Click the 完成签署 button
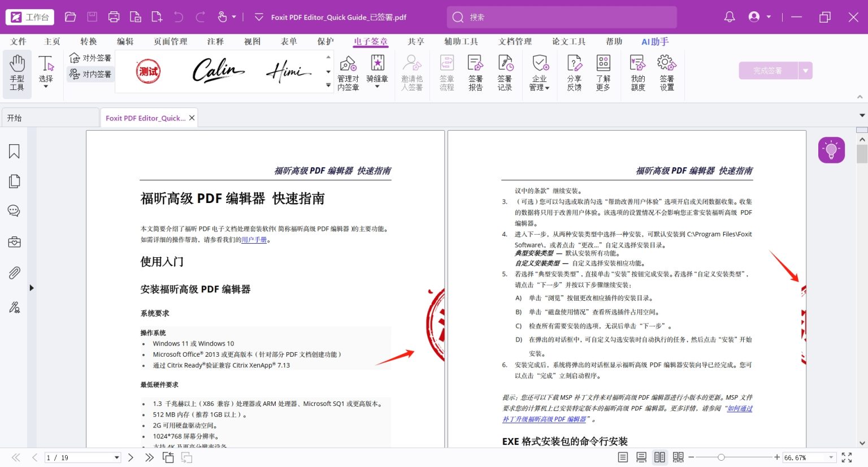This screenshot has height=467, width=868. pyautogui.click(x=768, y=71)
